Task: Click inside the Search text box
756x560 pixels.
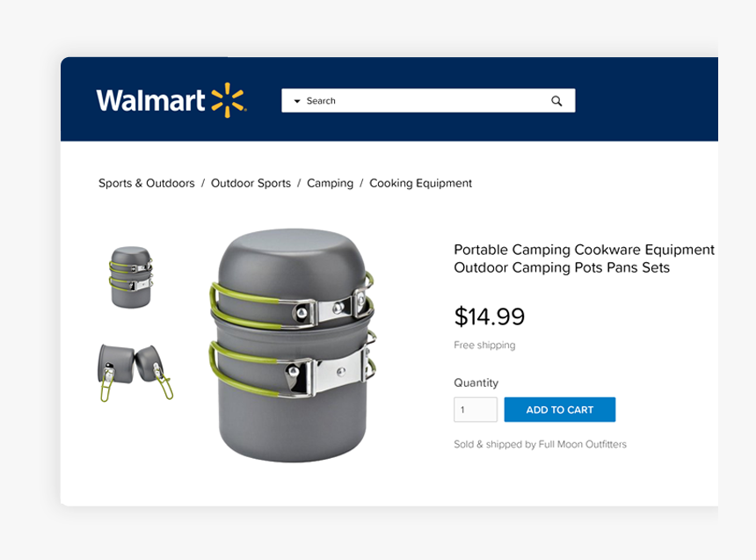Action: tap(422, 100)
